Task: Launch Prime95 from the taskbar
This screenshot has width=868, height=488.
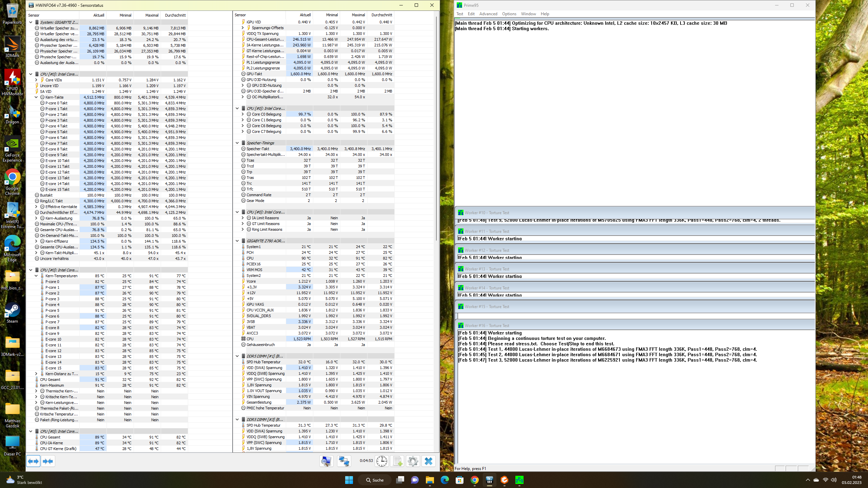Action: click(x=519, y=480)
